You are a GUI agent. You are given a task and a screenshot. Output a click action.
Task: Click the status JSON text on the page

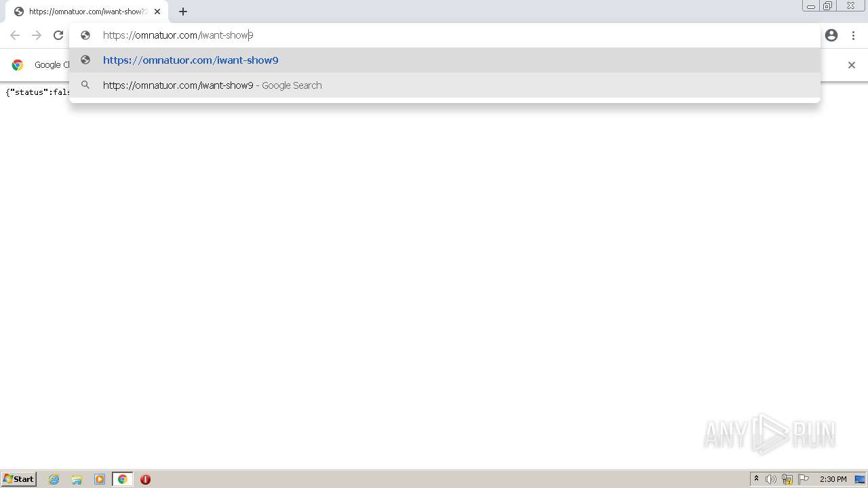click(38, 92)
